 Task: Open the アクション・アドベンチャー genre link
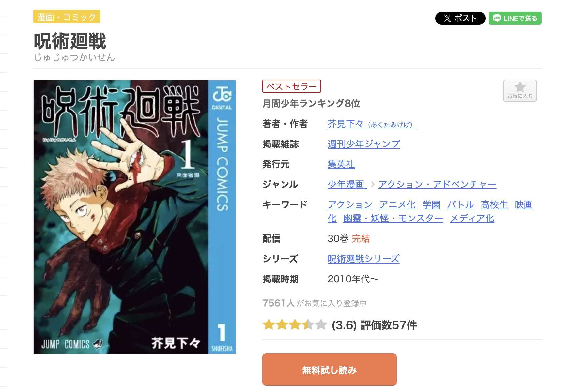437,184
